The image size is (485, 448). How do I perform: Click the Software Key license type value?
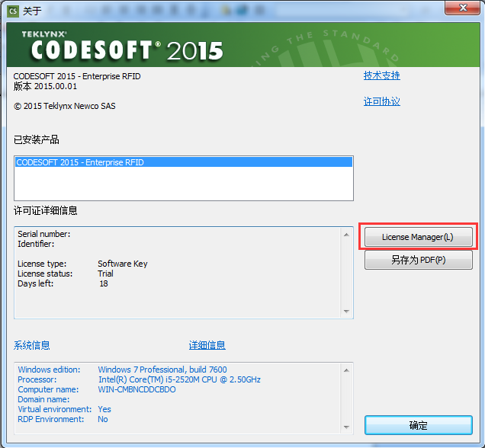click(x=123, y=264)
